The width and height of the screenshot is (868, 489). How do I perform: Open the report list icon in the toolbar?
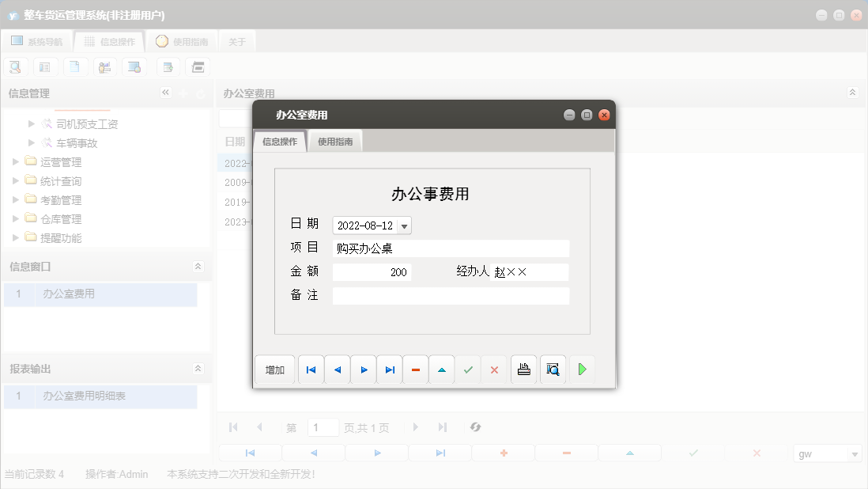tap(45, 66)
